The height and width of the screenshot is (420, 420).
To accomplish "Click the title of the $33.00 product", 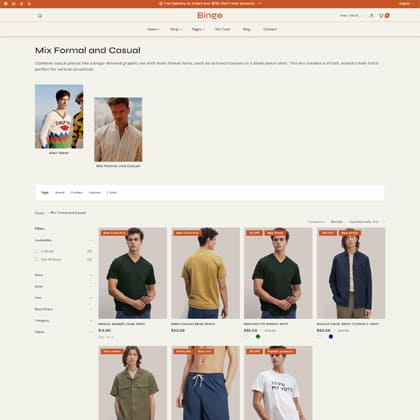I will 193,324.
